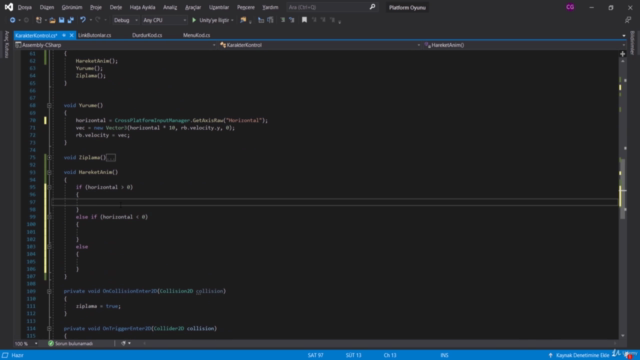This screenshot has width=640, height=360.
Task: Click the Save All icon
Action: (71, 20)
